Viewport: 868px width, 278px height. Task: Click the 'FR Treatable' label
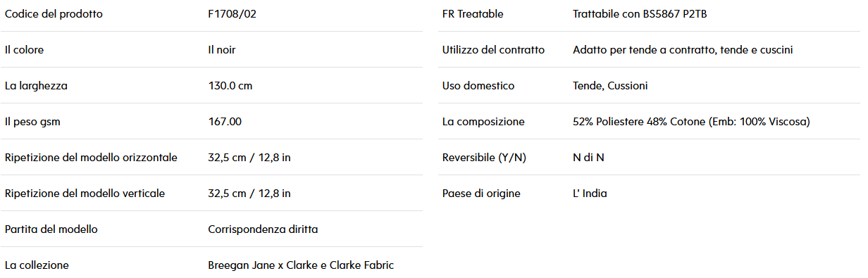[x=473, y=14]
